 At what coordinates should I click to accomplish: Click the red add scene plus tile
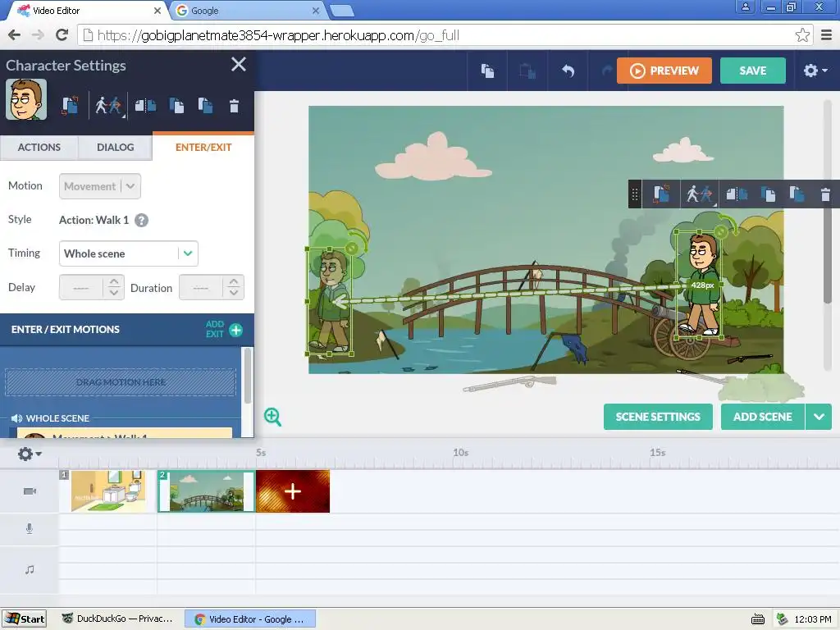[293, 491]
